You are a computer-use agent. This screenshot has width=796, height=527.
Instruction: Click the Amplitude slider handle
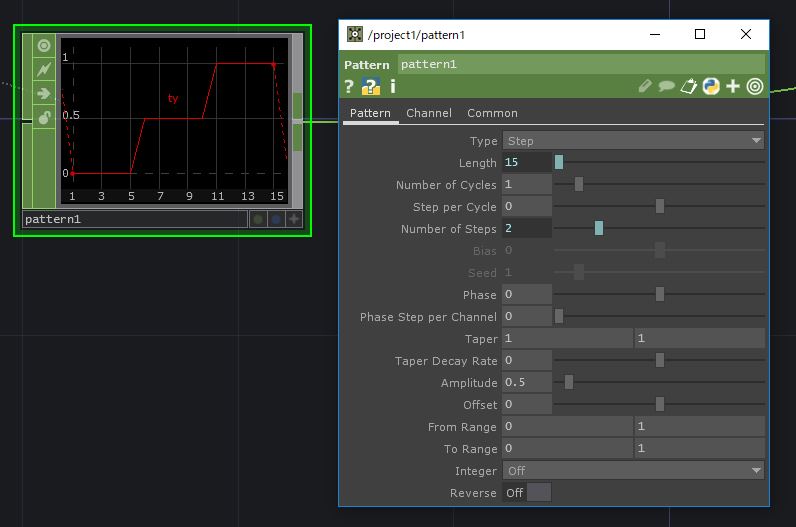569,382
